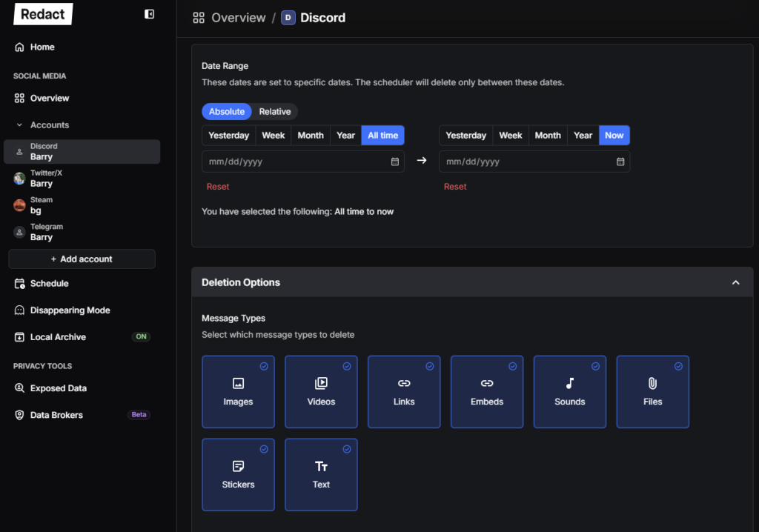Select start preset Yesterday
Screen dimensions: 759x532
[x=228, y=136]
